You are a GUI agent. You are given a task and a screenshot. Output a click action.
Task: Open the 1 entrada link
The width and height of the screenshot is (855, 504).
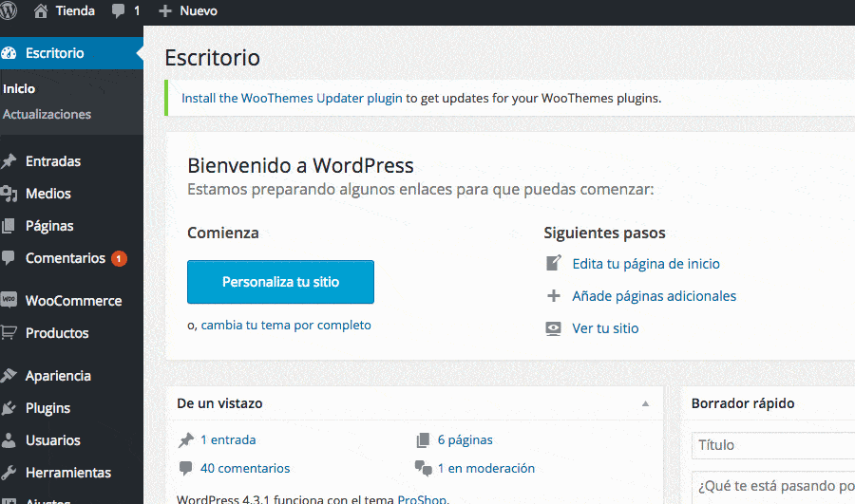pyautogui.click(x=228, y=439)
